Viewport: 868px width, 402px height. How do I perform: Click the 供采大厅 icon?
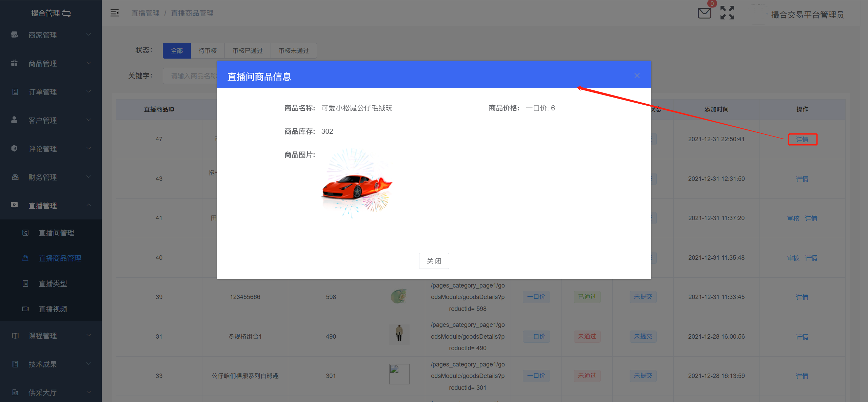tap(15, 393)
